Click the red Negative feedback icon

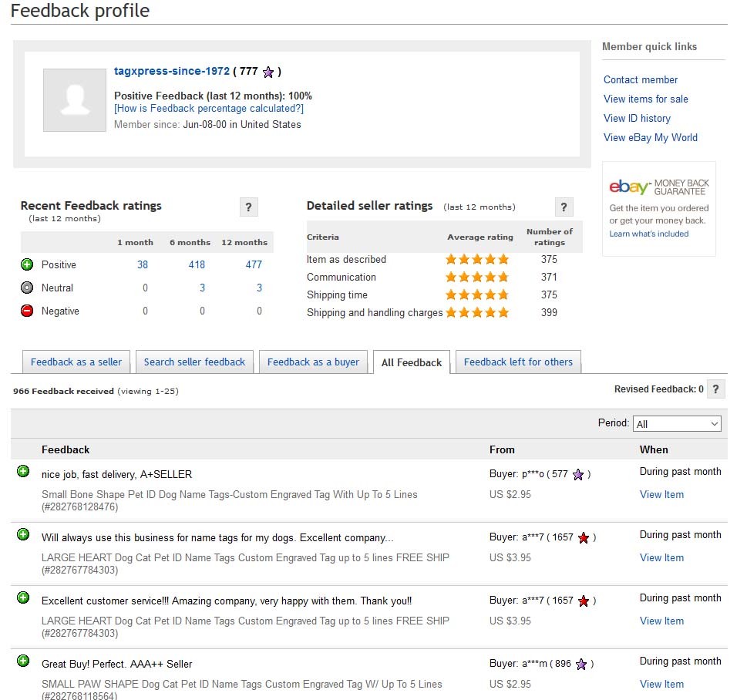27,311
